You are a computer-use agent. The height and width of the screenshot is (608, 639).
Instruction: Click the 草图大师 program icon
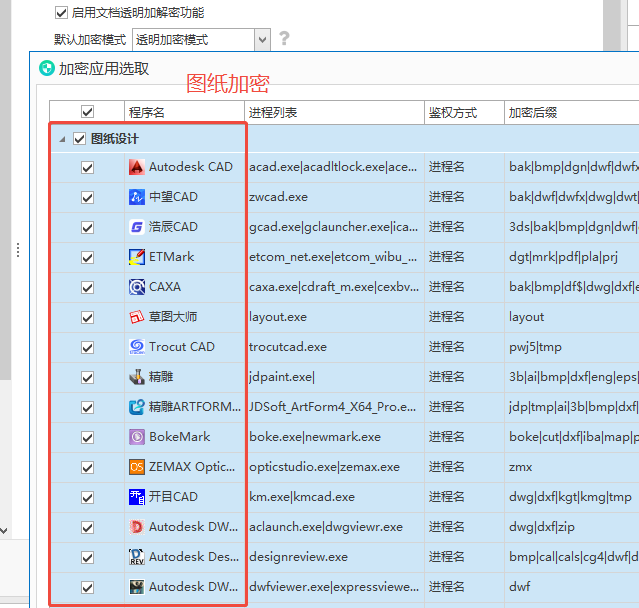137,317
